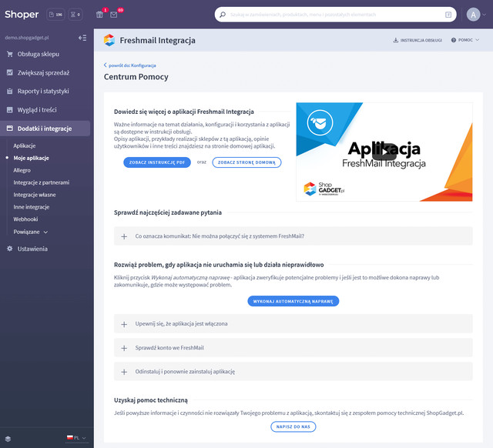
Task: Click the user avatar icon
Action: tap(473, 15)
